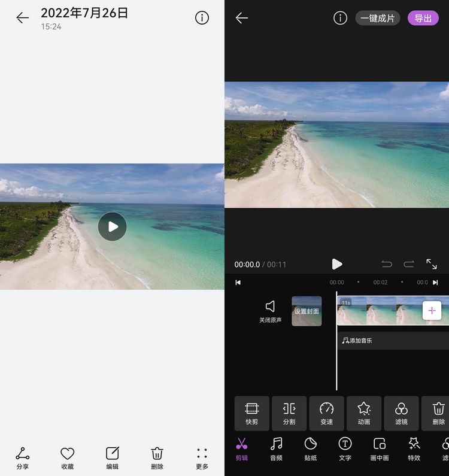Go back from the video editor
449x476 pixels.
pyautogui.click(x=242, y=18)
